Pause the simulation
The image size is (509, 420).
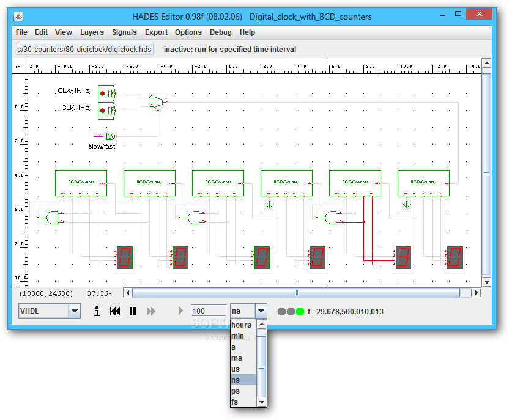click(133, 311)
